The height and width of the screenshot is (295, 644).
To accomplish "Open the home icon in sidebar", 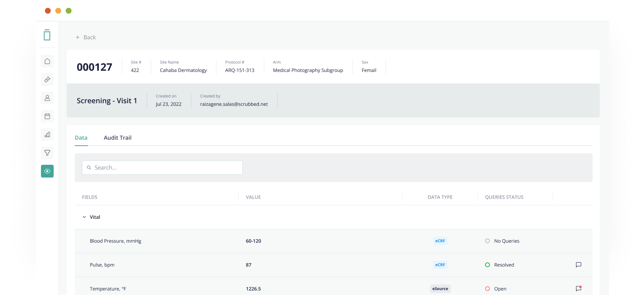I will point(47,61).
